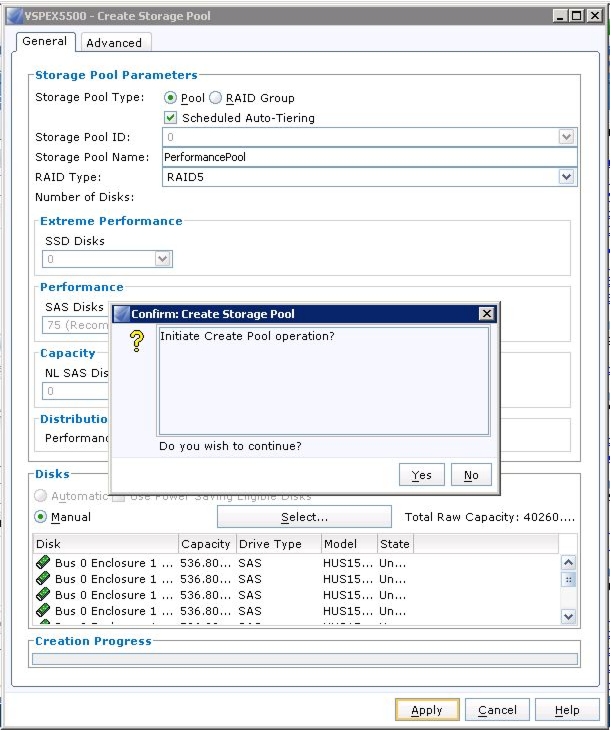Click the VSPEX5500 window title icon
612x732 pixels.
coord(14,16)
